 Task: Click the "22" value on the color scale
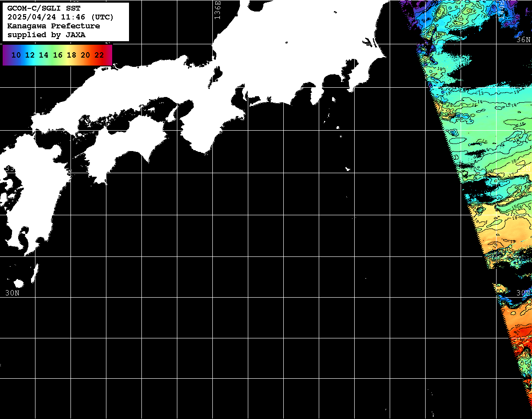click(99, 55)
